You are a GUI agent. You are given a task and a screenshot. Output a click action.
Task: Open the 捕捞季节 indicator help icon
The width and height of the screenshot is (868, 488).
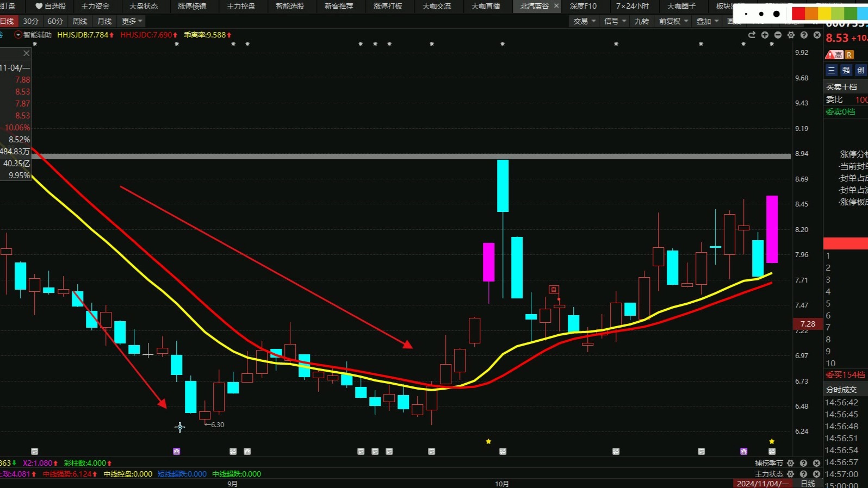point(804,463)
